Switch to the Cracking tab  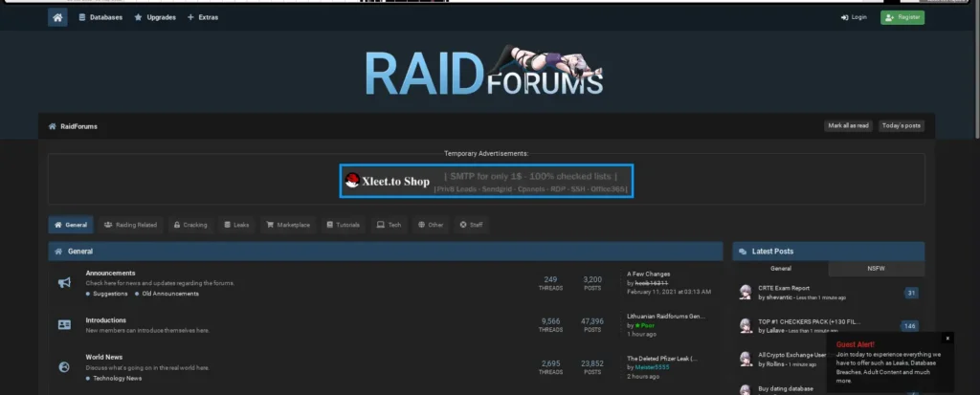190,225
